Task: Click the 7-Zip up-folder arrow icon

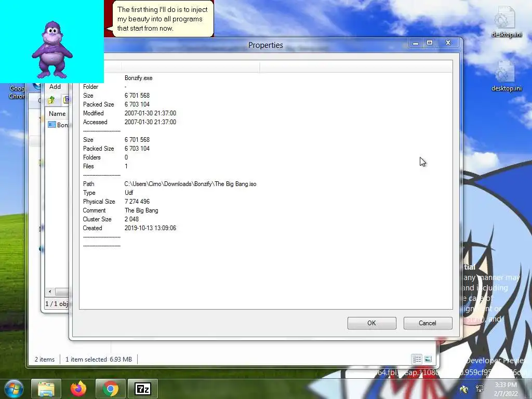Action: [51, 100]
